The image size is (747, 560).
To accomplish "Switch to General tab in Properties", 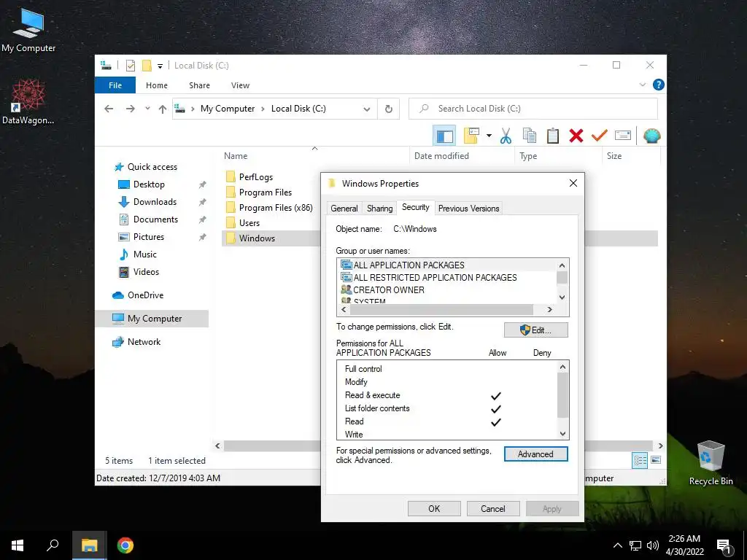I will click(344, 209).
